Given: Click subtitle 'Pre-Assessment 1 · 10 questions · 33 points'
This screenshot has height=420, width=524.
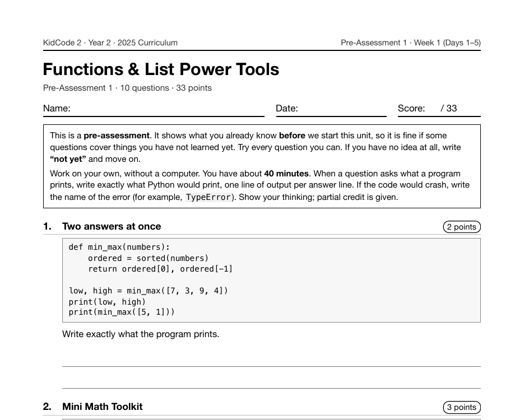Looking at the screenshot, I should click(127, 88).
